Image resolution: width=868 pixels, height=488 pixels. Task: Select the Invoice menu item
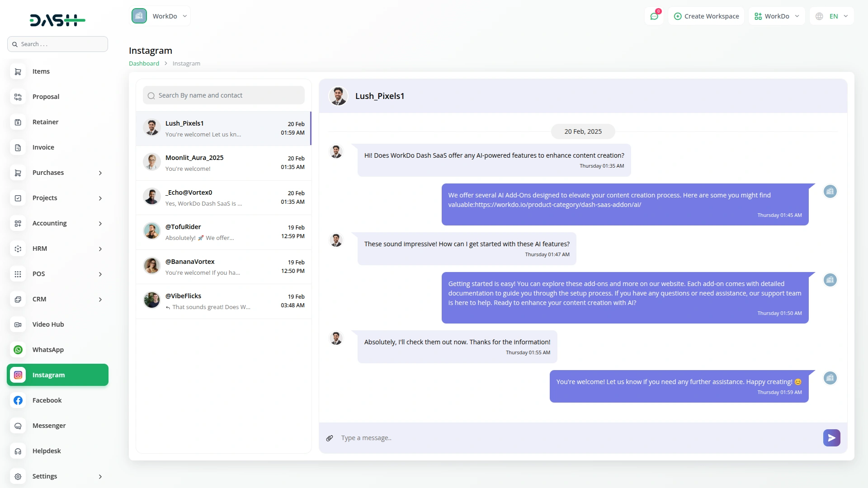click(x=43, y=147)
